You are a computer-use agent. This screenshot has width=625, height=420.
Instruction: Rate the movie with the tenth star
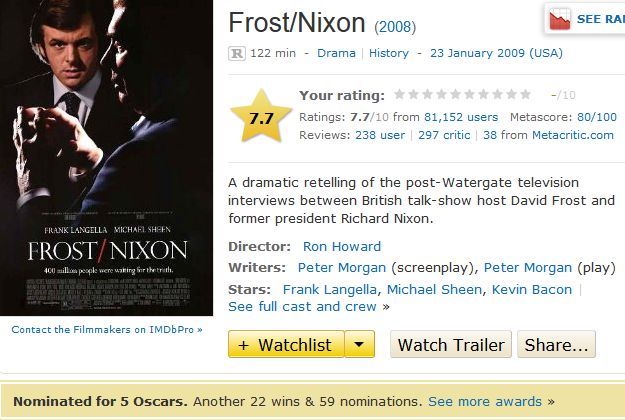526,95
